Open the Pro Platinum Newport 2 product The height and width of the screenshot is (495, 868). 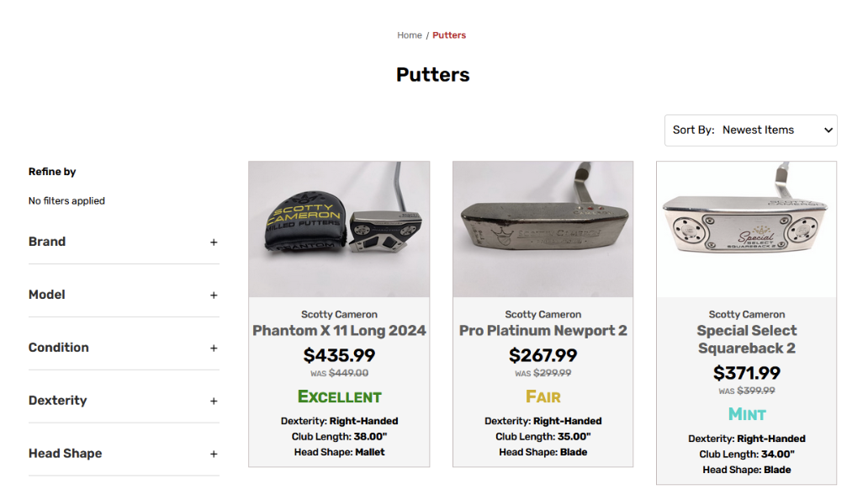542,330
